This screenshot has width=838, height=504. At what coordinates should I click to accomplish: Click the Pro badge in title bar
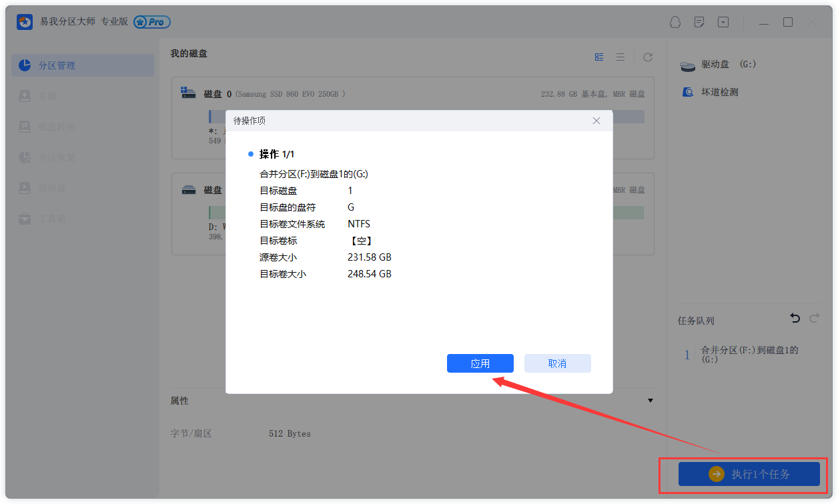(151, 22)
